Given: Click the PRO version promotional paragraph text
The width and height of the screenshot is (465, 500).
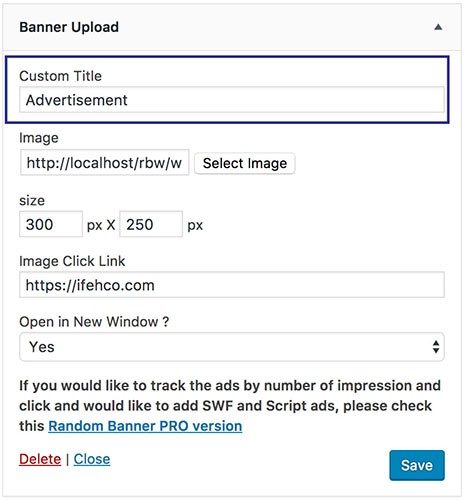Looking at the screenshot, I should (x=230, y=406).
